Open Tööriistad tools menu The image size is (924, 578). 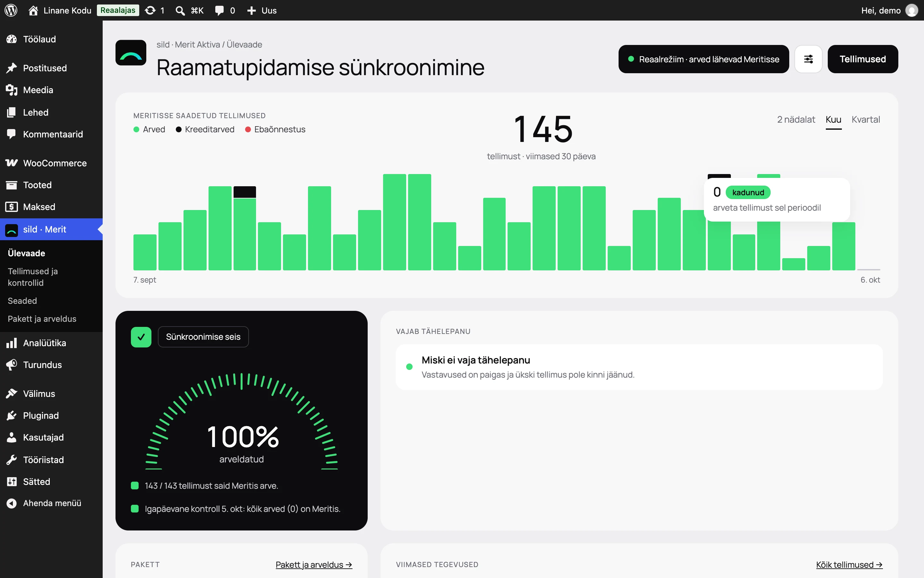[51, 460]
